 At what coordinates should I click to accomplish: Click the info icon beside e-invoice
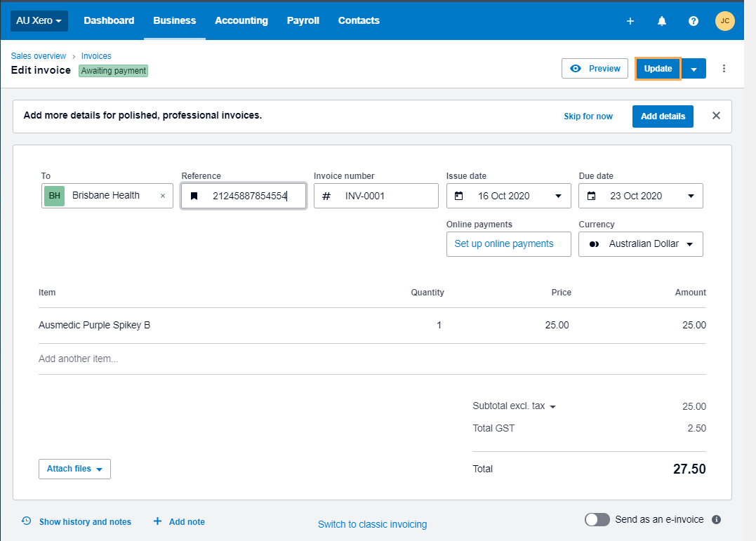tap(716, 519)
